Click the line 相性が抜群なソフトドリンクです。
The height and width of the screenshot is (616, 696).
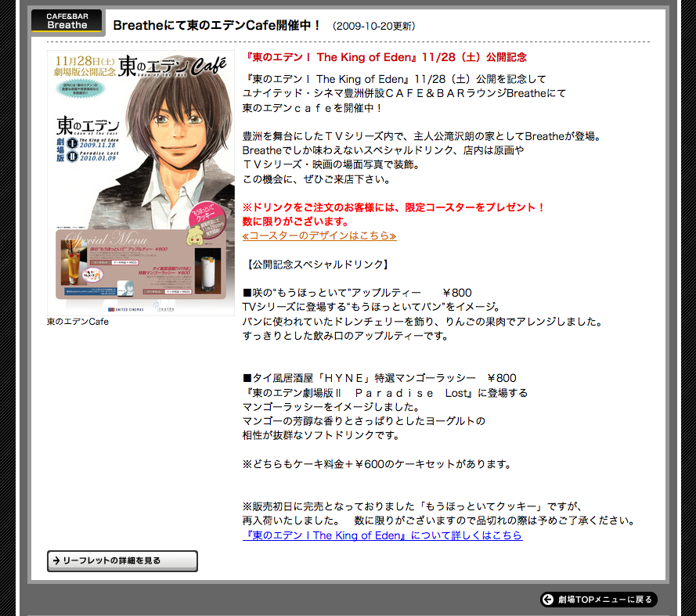pyautogui.click(x=322, y=435)
